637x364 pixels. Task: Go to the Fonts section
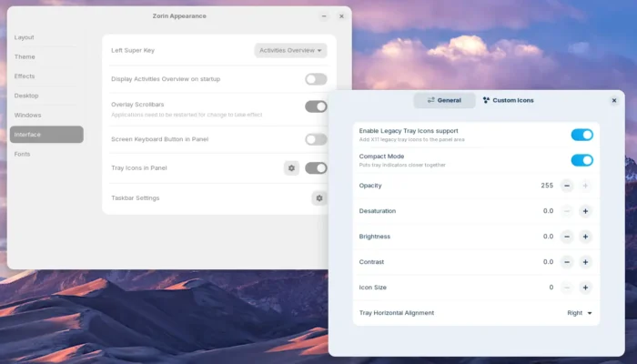click(x=23, y=154)
